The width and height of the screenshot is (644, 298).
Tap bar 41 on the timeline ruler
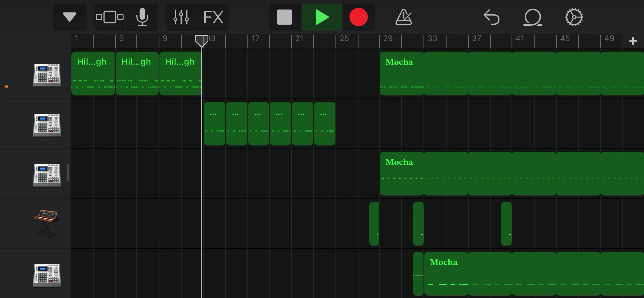click(x=520, y=39)
